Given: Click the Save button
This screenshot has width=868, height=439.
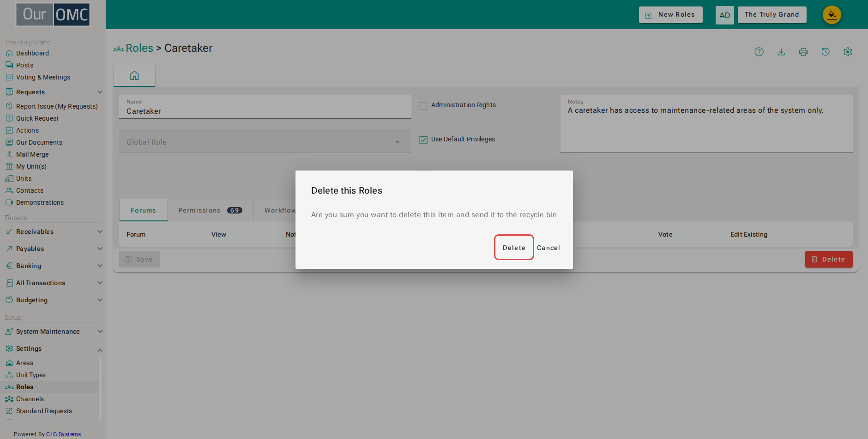Looking at the screenshot, I should [139, 259].
